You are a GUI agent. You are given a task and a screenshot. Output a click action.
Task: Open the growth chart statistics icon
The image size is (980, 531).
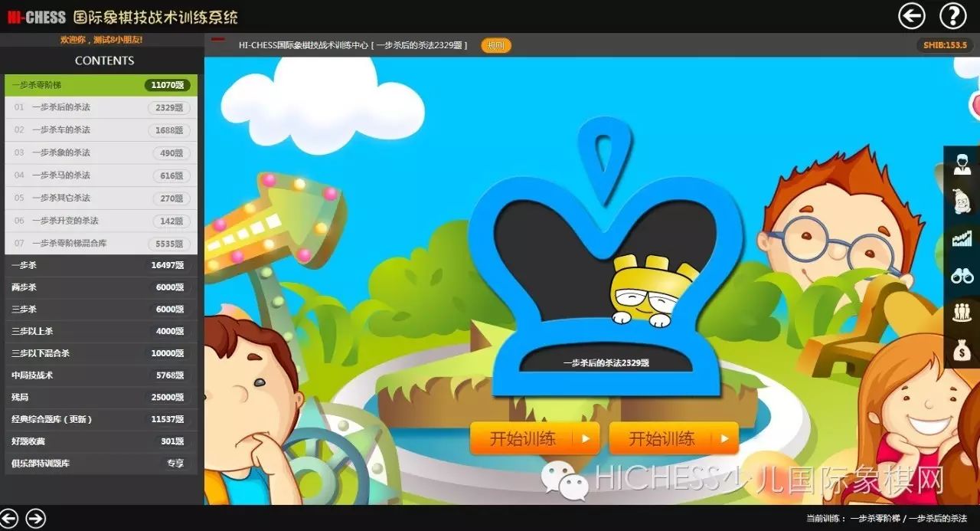tap(962, 238)
